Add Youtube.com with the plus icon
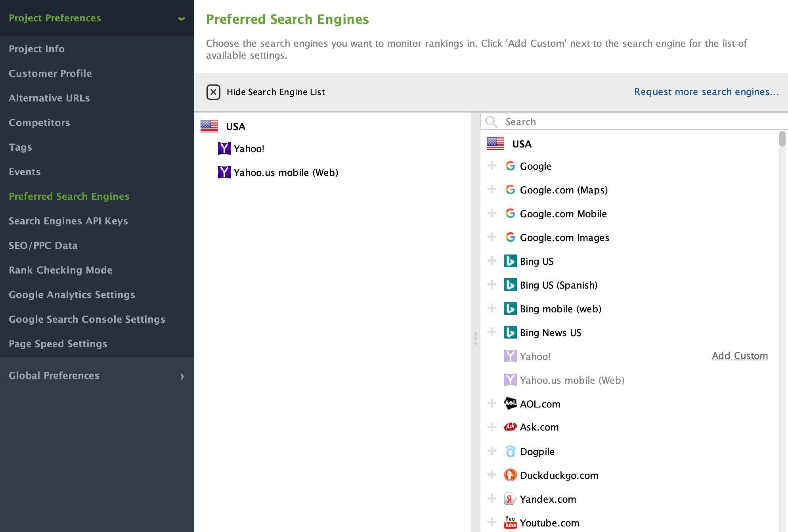The image size is (788, 532). [492, 522]
